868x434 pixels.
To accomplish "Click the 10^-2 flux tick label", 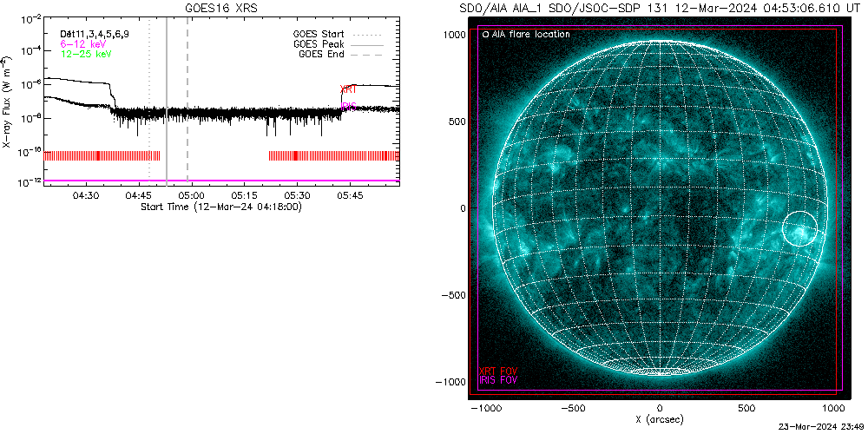I will pos(30,21).
